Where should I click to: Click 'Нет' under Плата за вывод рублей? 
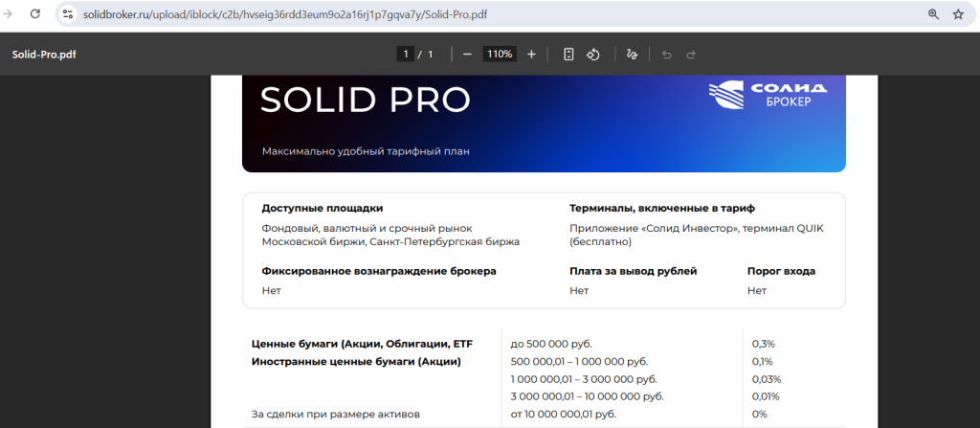tap(579, 290)
